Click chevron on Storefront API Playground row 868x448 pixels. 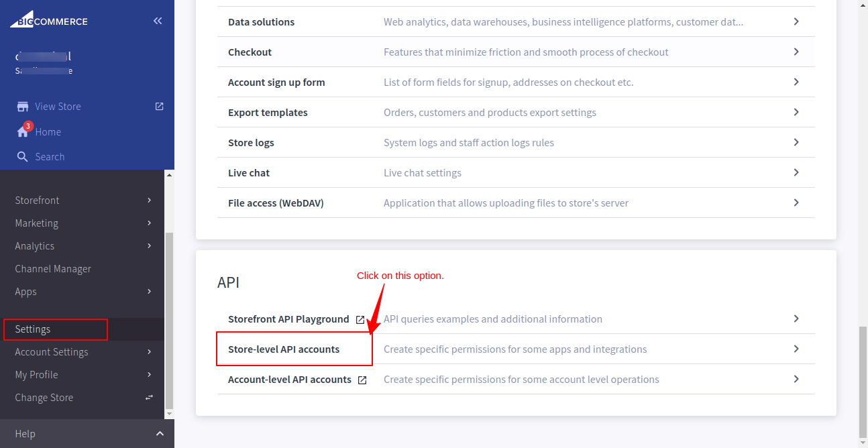point(796,319)
